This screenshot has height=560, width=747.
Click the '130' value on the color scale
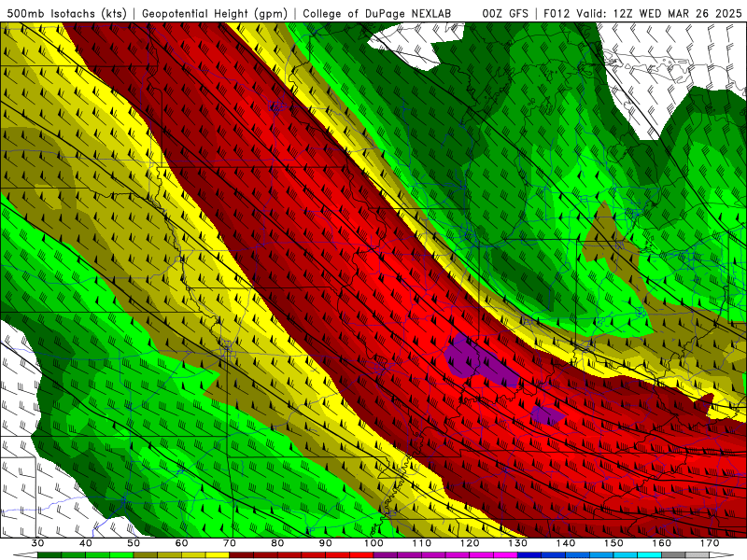518,543
